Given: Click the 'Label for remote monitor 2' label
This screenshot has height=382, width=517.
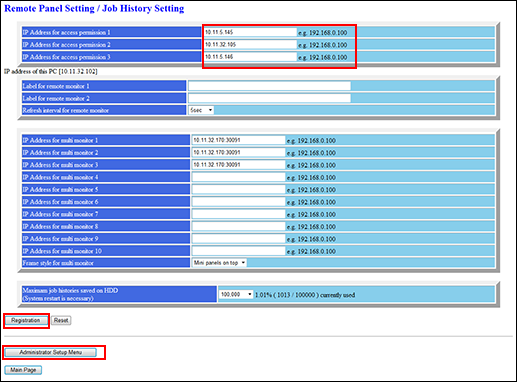Looking at the screenshot, I should tap(56, 98).
